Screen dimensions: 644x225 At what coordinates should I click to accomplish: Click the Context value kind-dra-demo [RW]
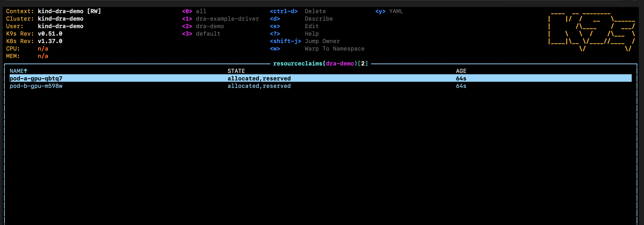pyautogui.click(x=69, y=11)
